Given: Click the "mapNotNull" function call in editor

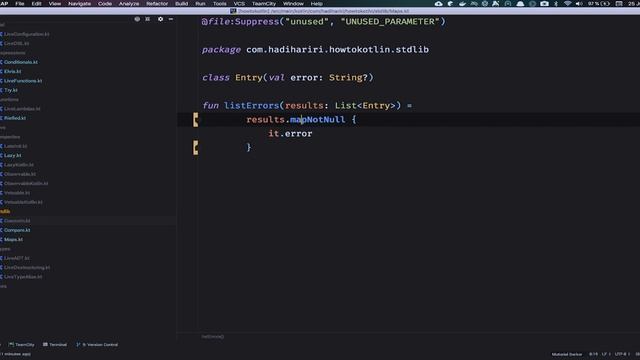Looking at the screenshot, I should pyautogui.click(x=318, y=120).
